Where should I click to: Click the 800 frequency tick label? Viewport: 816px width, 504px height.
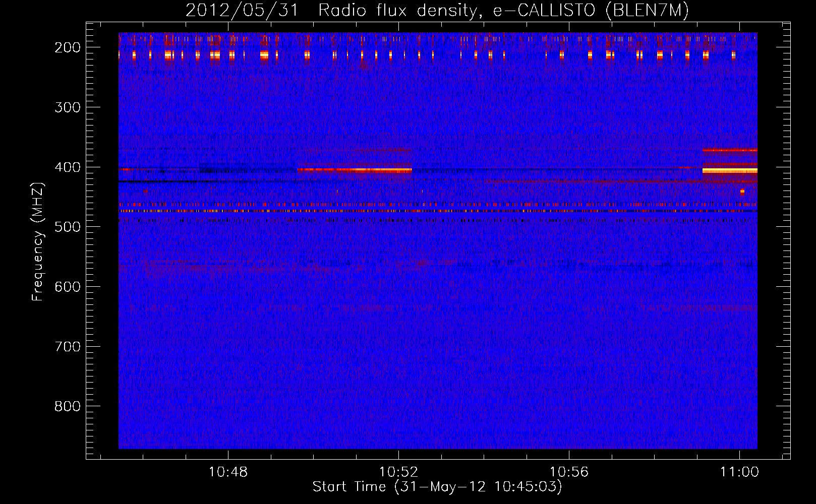pyautogui.click(x=67, y=406)
